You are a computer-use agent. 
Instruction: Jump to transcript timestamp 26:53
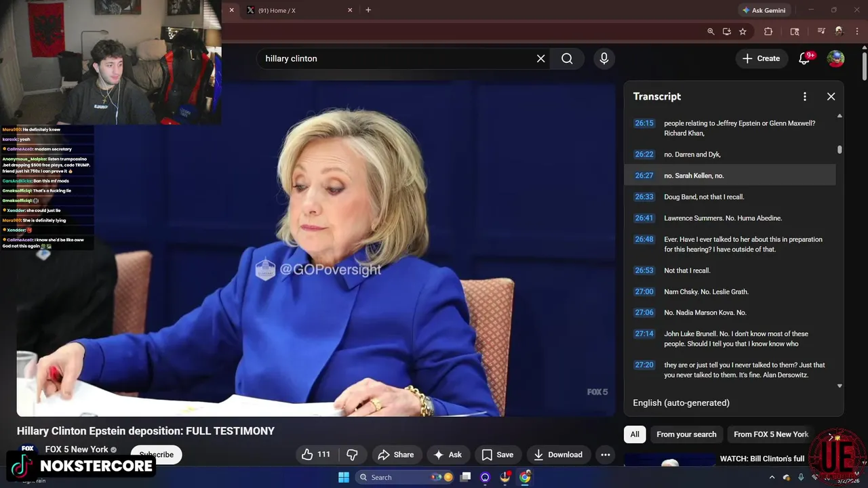(644, 270)
